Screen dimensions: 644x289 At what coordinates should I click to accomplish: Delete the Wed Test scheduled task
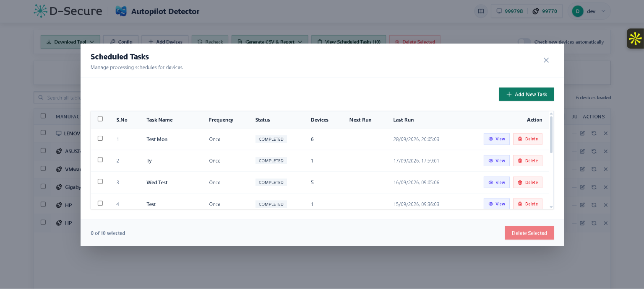coord(528,183)
